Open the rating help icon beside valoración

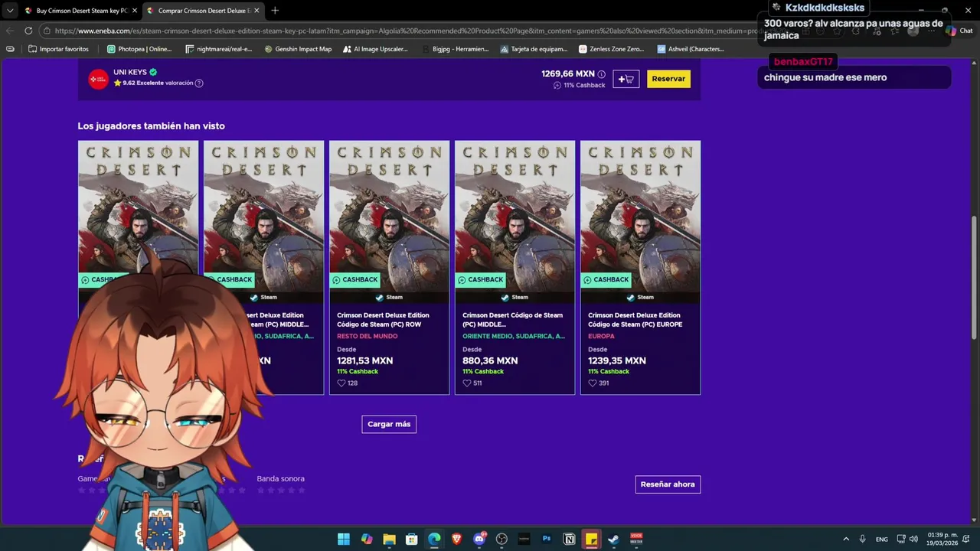tap(199, 83)
